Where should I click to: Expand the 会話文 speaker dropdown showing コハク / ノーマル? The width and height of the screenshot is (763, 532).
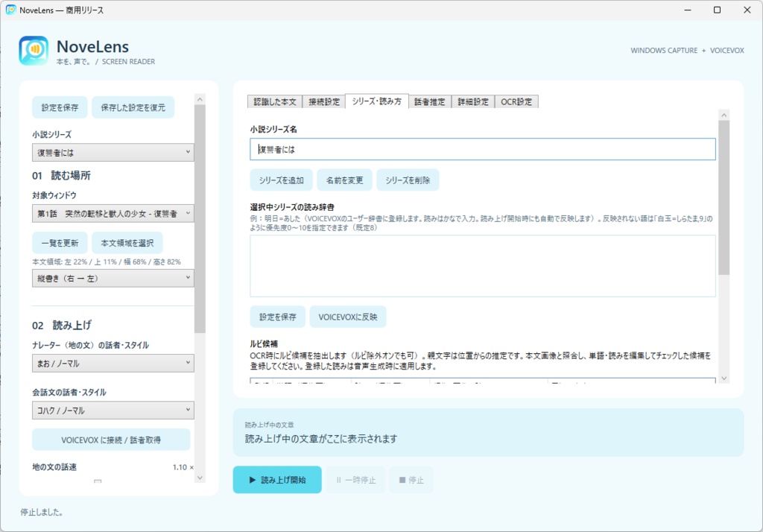pyautogui.click(x=113, y=411)
